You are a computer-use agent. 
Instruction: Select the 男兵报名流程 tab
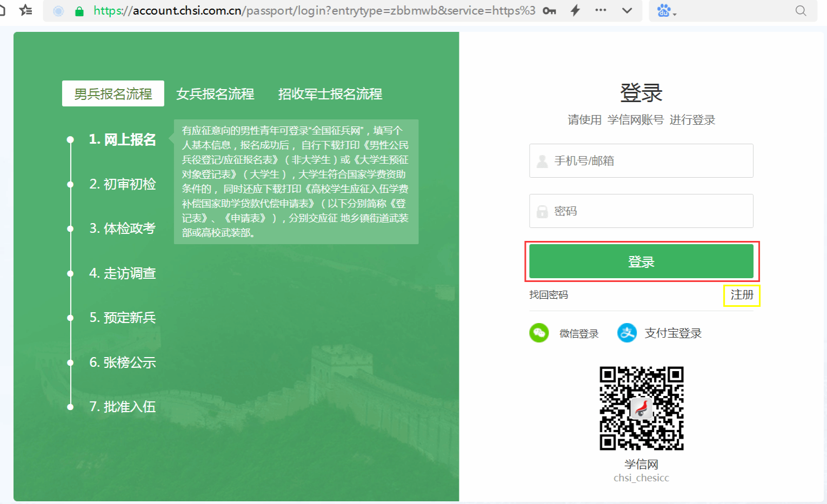click(113, 94)
